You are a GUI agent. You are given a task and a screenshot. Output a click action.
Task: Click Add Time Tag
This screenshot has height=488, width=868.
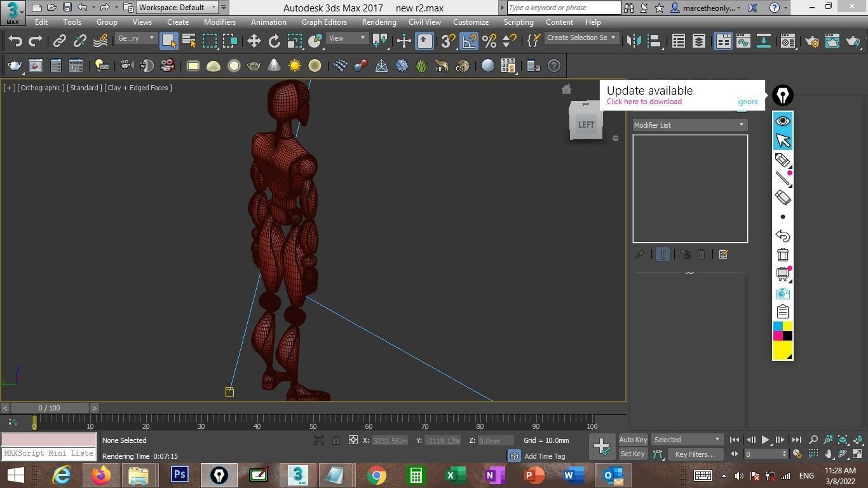[545, 456]
